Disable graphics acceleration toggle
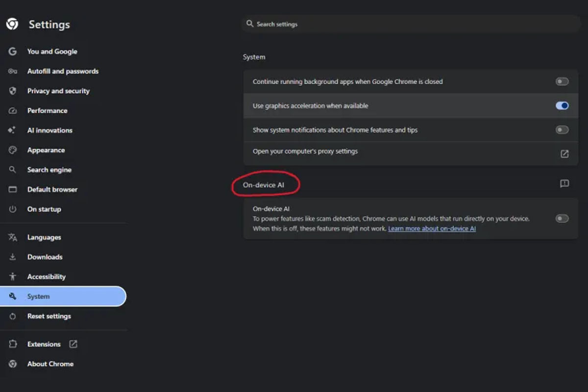588x392 pixels. [562, 105]
